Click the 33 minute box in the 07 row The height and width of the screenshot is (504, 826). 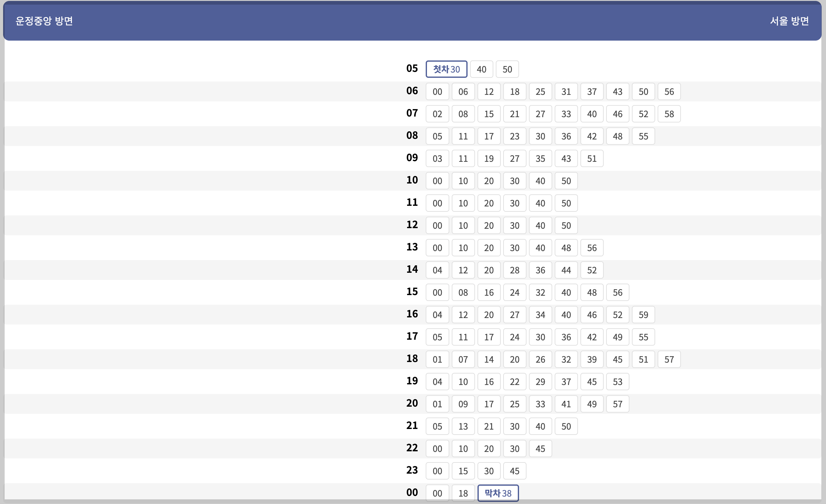(x=566, y=114)
